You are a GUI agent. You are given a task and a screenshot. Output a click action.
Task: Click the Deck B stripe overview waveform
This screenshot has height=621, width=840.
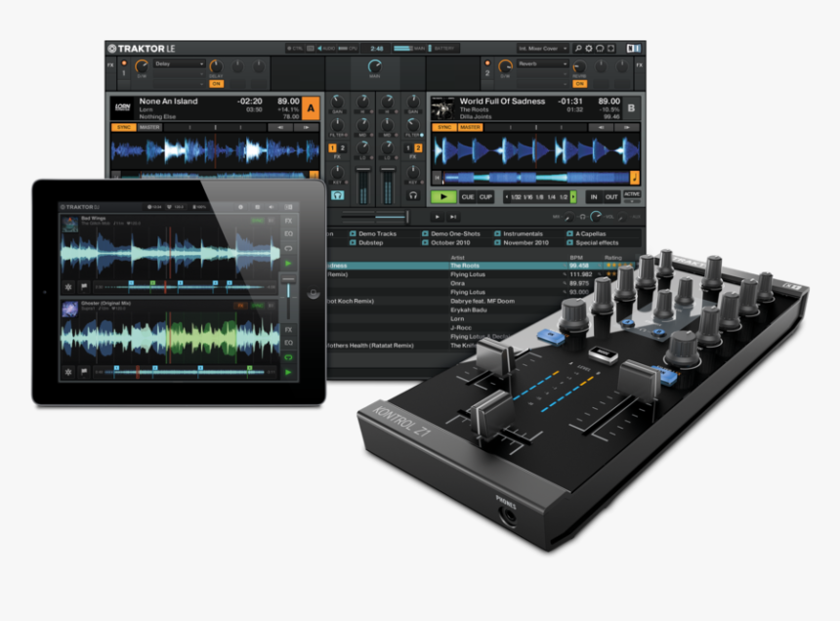(x=536, y=177)
